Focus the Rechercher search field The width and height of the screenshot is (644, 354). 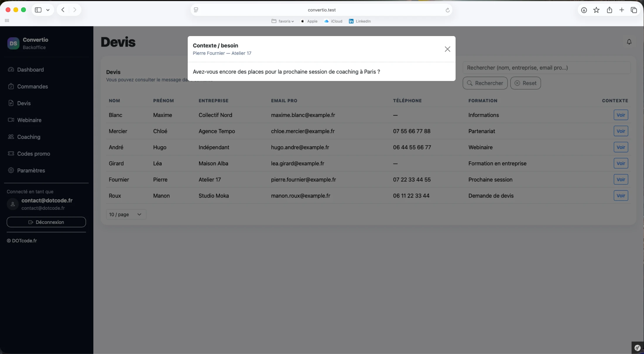(547, 68)
